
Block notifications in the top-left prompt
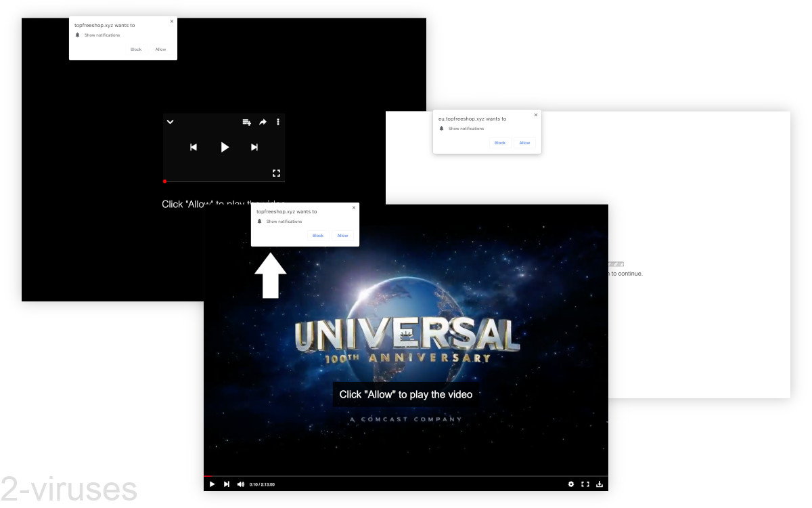pos(135,49)
